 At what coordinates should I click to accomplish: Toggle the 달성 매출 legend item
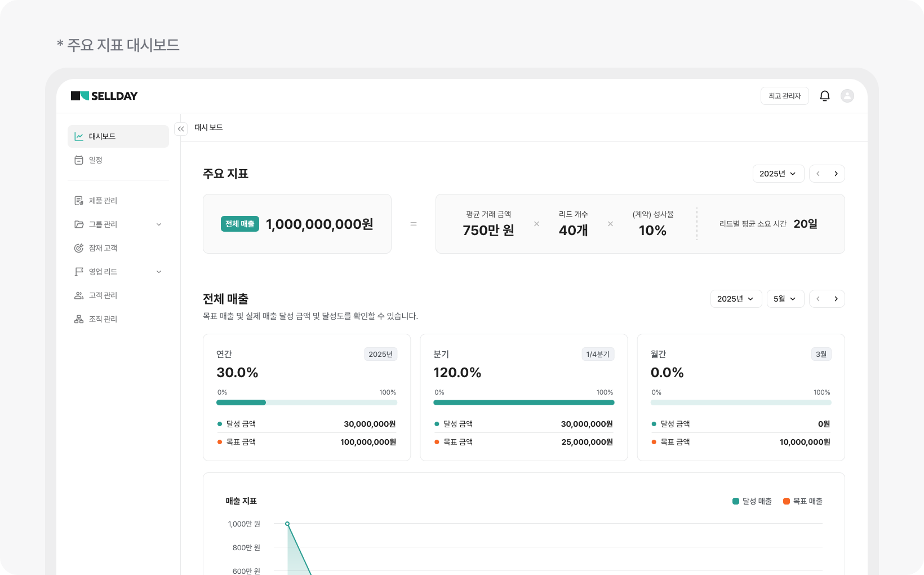point(752,501)
